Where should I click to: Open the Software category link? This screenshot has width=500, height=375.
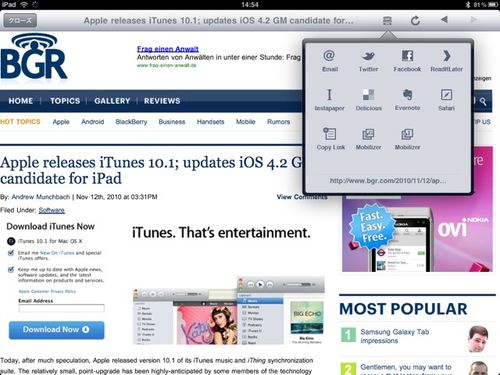[51, 210]
